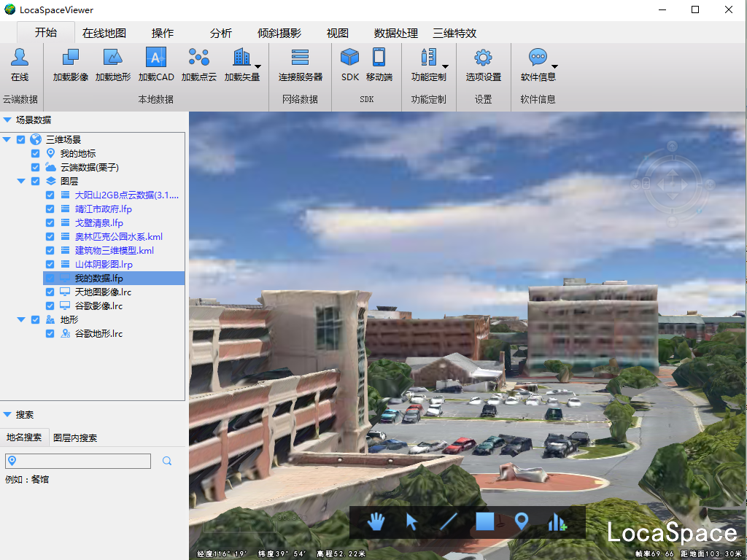This screenshot has width=747, height=560.
Task: Switch to the 视图 ribbon tab
Action: coord(337,33)
